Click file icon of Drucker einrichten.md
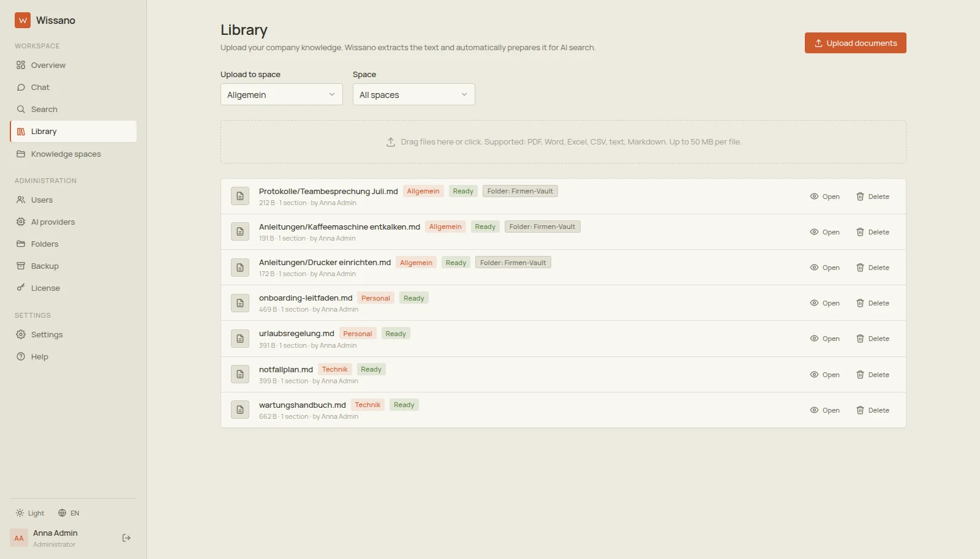This screenshot has height=559, width=980. coord(240,268)
